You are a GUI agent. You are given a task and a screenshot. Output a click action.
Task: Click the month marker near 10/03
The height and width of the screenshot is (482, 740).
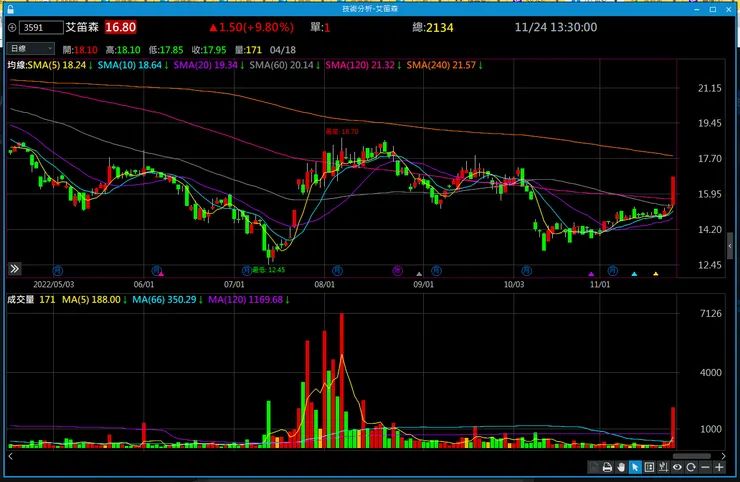click(527, 271)
